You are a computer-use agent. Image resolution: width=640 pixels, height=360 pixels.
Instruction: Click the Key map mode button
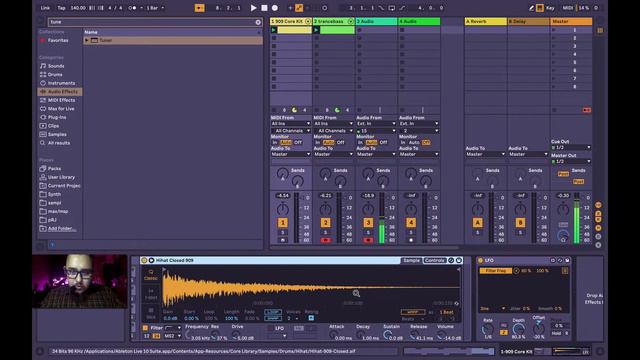coord(550,8)
